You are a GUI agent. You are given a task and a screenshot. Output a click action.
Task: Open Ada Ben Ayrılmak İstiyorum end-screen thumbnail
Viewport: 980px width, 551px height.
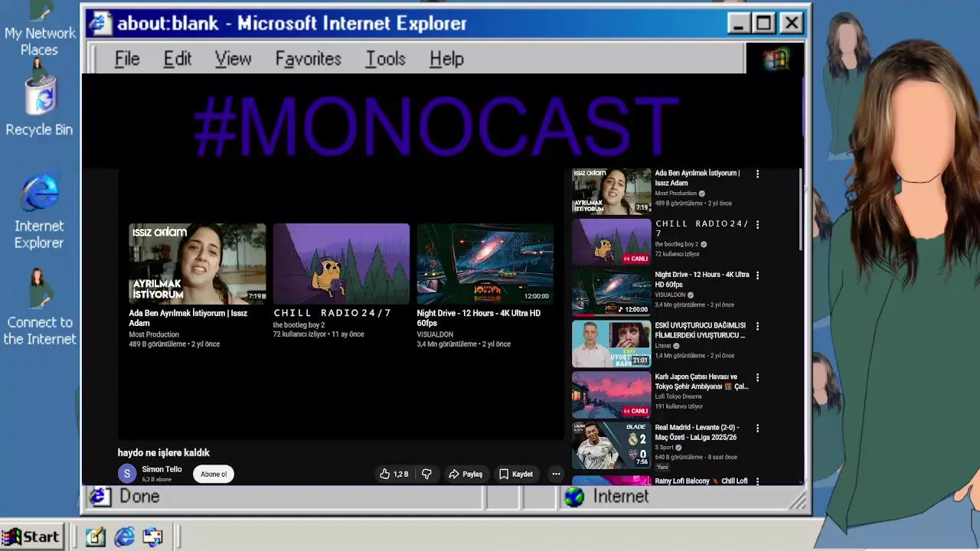click(197, 264)
